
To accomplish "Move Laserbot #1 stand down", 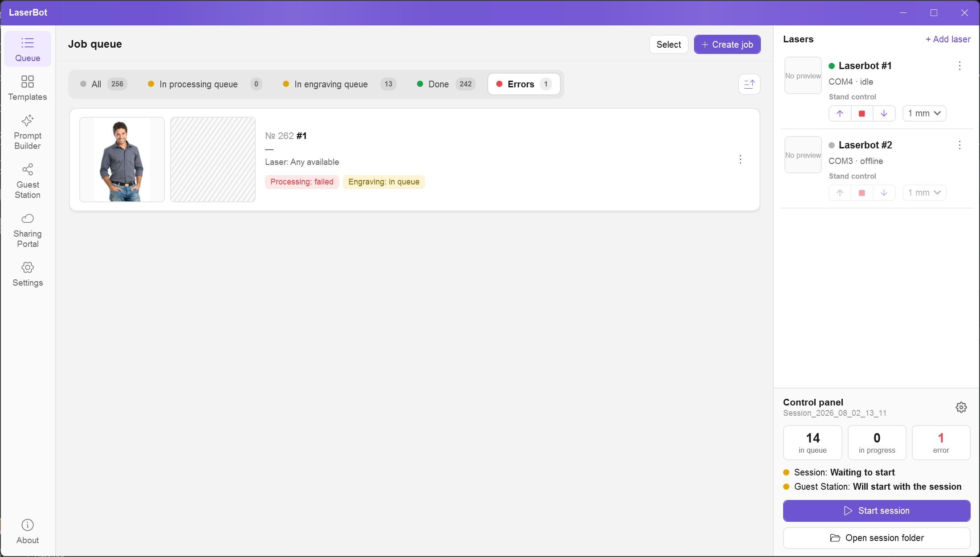I will [x=884, y=113].
